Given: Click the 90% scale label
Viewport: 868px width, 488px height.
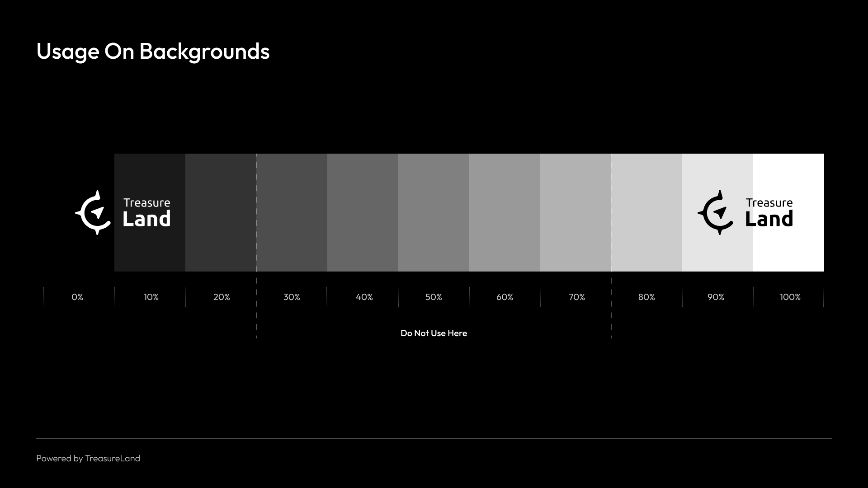Looking at the screenshot, I should click(x=716, y=297).
